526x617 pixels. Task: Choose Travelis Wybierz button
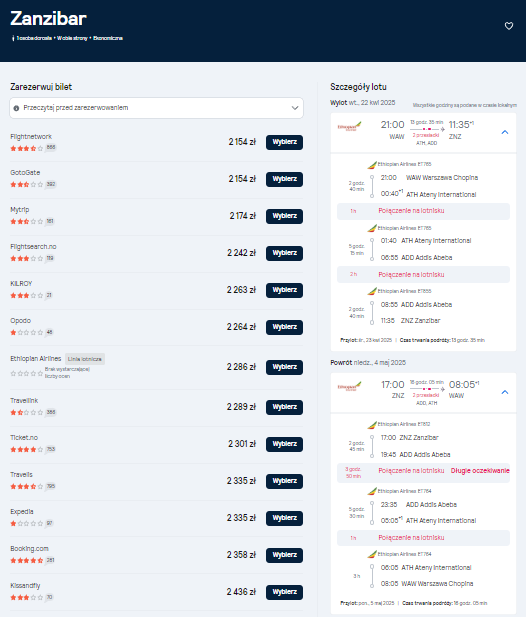click(x=284, y=481)
